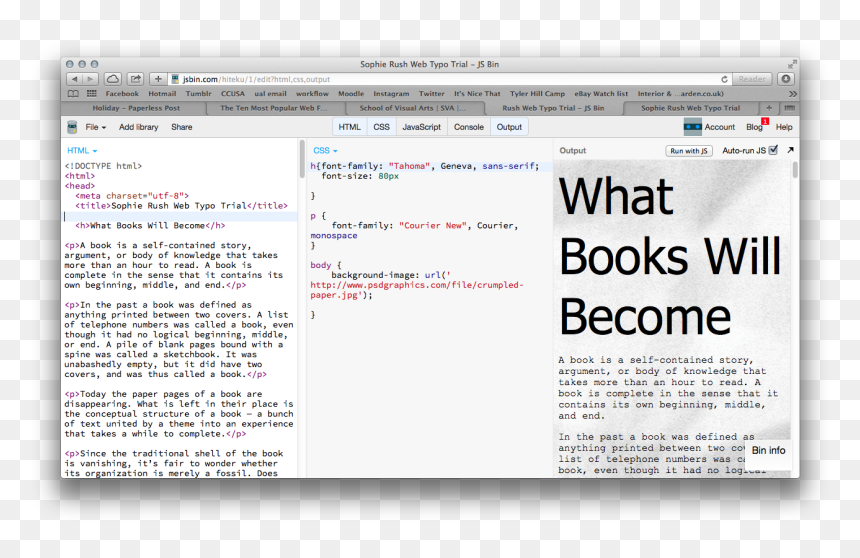Toggle the CSS panel button
Image resolution: width=860 pixels, height=558 pixels.
[x=381, y=127]
